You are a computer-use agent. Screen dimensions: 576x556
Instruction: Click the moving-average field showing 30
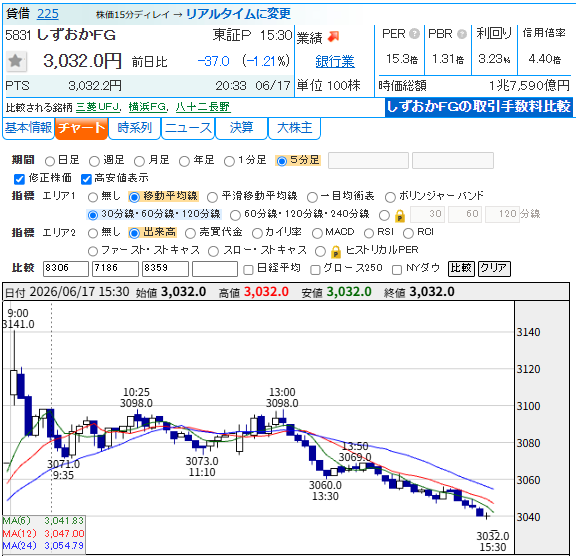[427, 214]
